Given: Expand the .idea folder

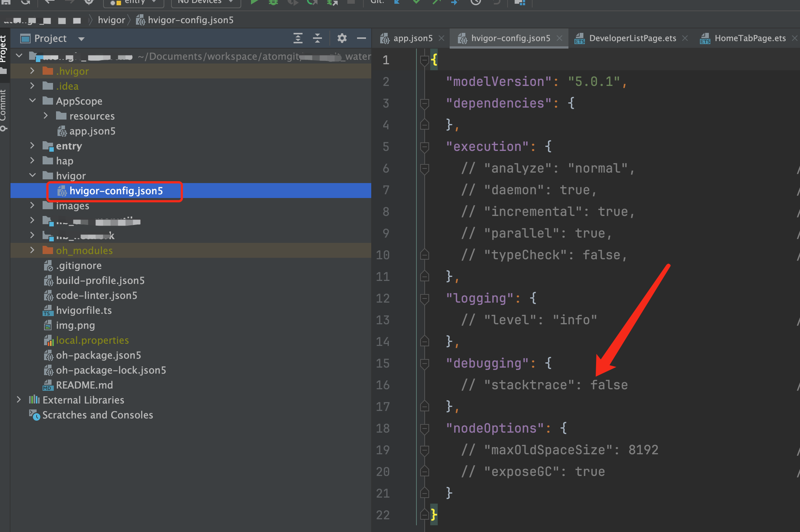Looking at the screenshot, I should (32, 86).
